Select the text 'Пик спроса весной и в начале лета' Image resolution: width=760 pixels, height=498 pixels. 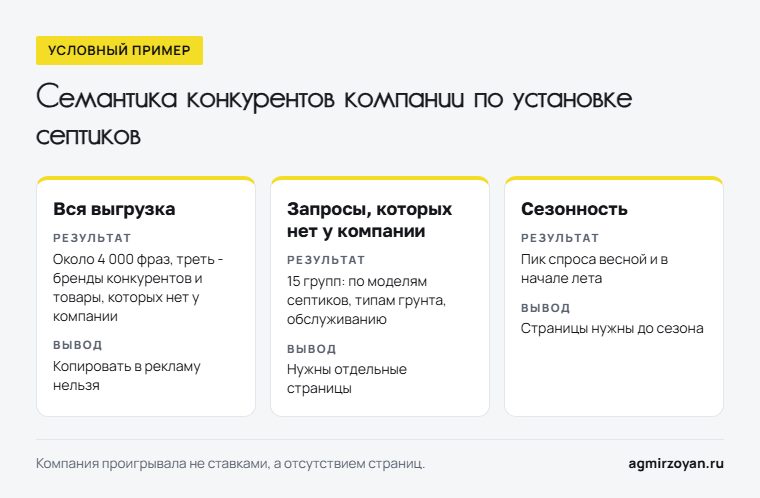(595, 269)
